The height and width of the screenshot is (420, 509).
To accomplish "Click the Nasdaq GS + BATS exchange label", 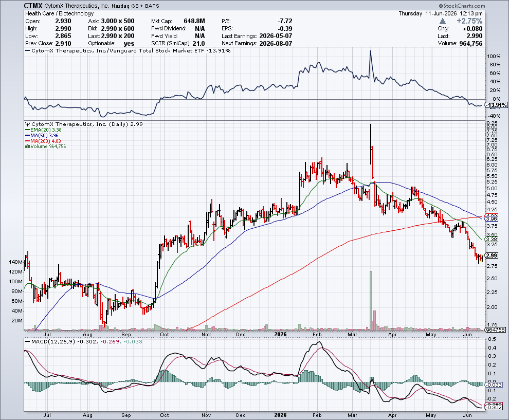I will 135,6.
